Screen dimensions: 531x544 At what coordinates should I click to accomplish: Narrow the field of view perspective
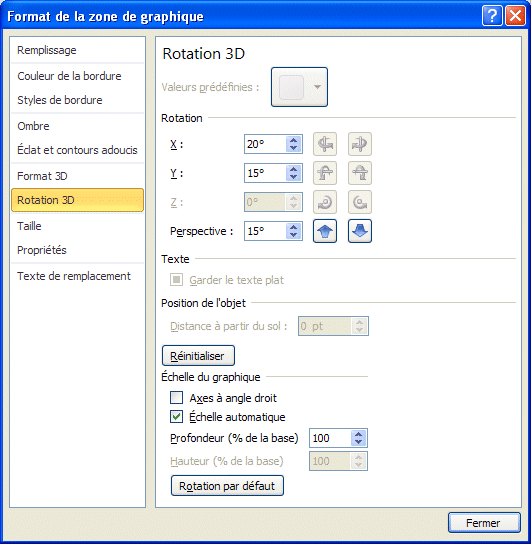coord(325,231)
